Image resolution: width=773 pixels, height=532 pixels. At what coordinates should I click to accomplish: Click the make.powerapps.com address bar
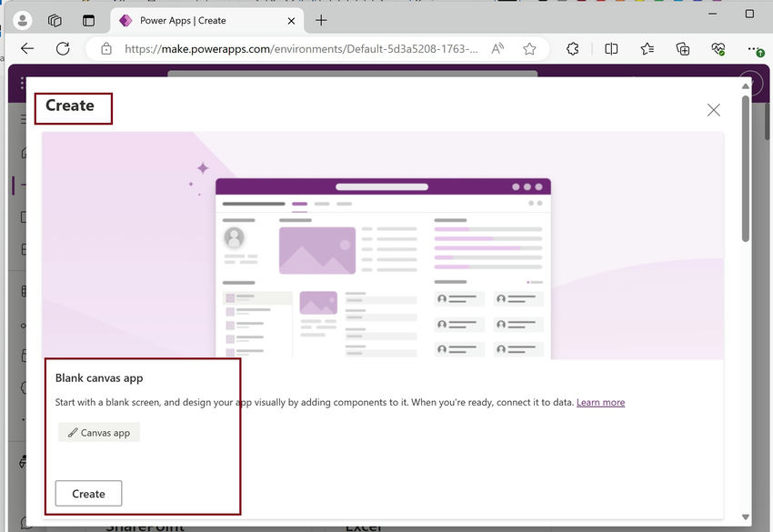(x=301, y=49)
